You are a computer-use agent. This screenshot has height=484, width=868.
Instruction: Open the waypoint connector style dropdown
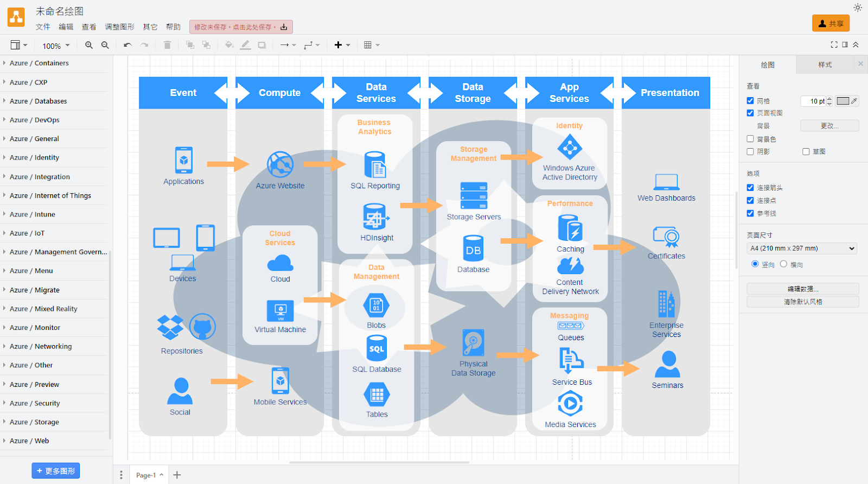point(312,45)
